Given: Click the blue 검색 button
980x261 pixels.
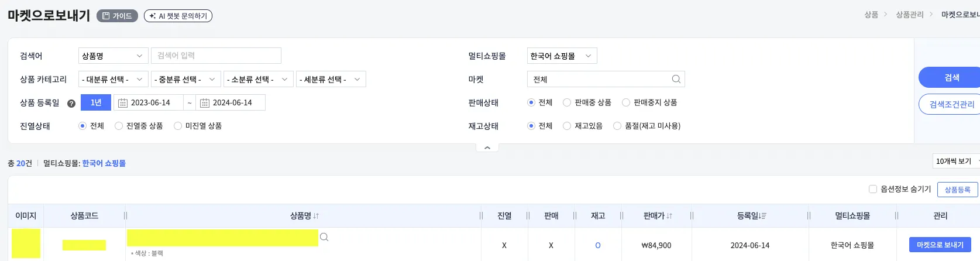Looking at the screenshot, I should (x=951, y=77).
